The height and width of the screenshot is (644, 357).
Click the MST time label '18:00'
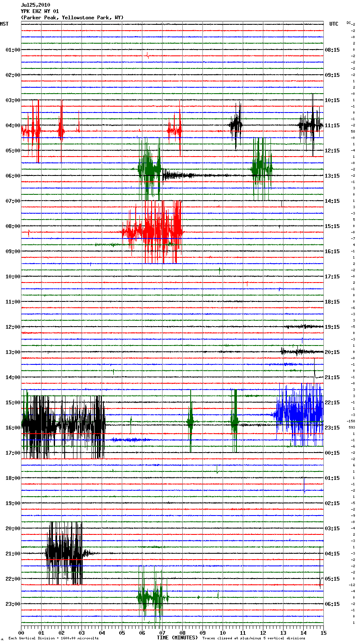(x=13, y=478)
